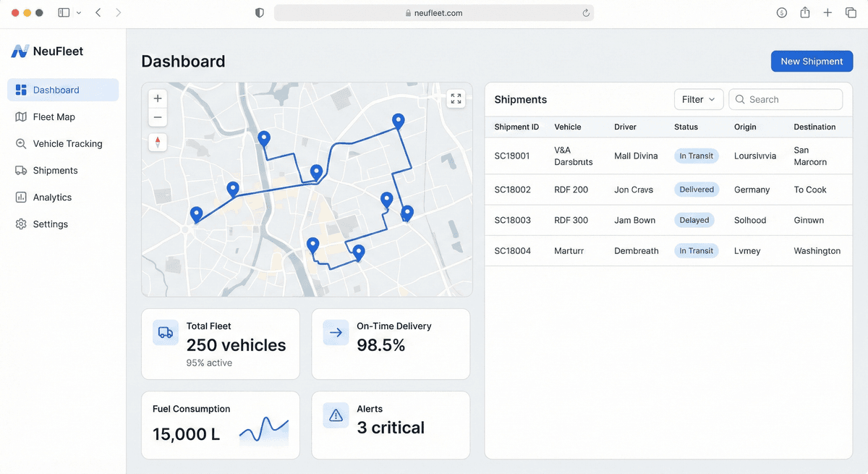Open the Analytics section
The height and width of the screenshot is (474, 868).
52,197
